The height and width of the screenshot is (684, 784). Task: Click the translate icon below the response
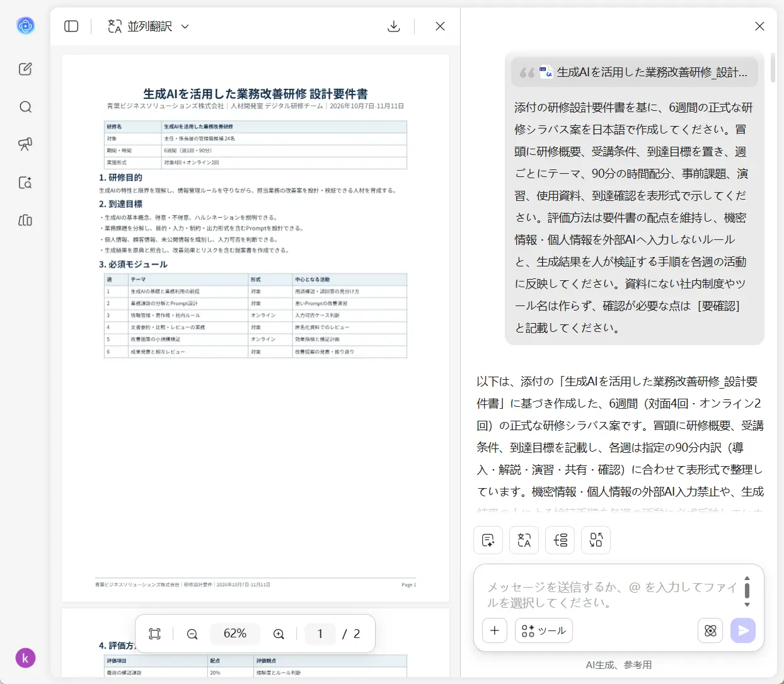(x=524, y=540)
